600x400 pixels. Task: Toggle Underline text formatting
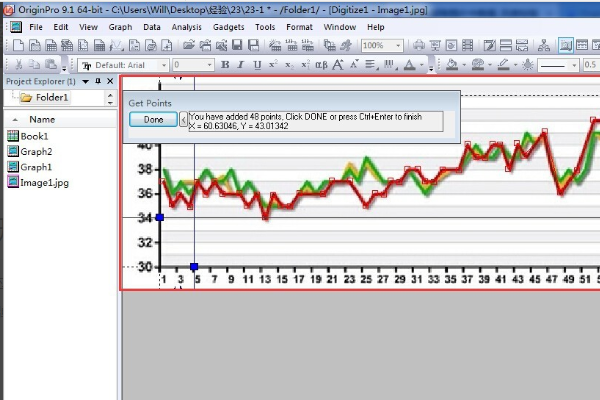point(257,65)
